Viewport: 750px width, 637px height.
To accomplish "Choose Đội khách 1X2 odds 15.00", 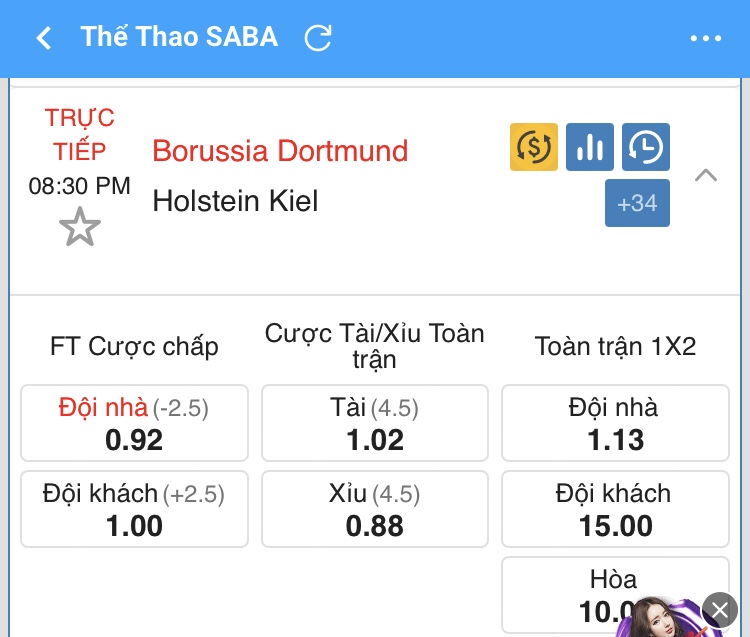I will [616, 509].
